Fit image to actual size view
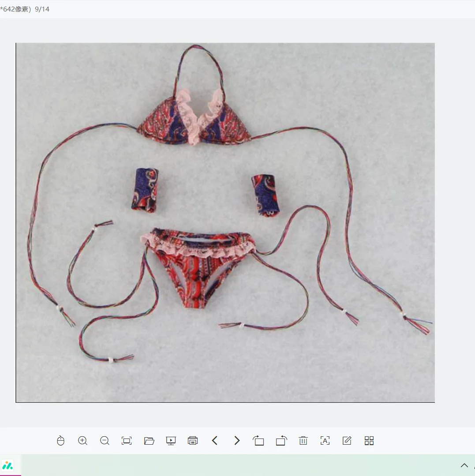The height and width of the screenshot is (476, 475). [x=127, y=441]
